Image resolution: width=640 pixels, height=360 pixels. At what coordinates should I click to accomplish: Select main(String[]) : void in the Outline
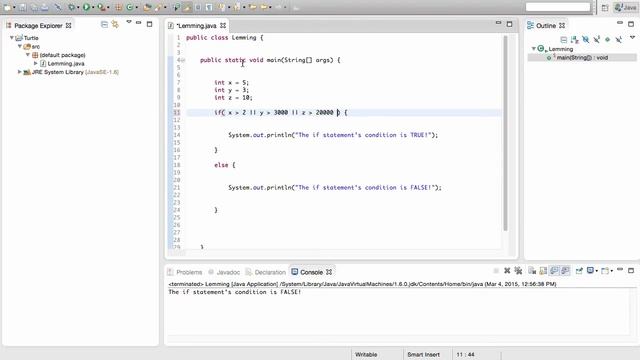(x=582, y=58)
